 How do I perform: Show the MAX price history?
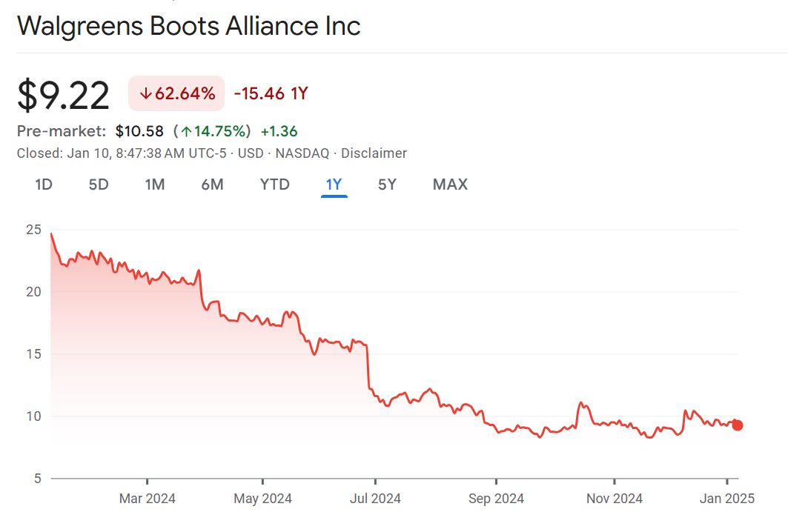(450, 184)
